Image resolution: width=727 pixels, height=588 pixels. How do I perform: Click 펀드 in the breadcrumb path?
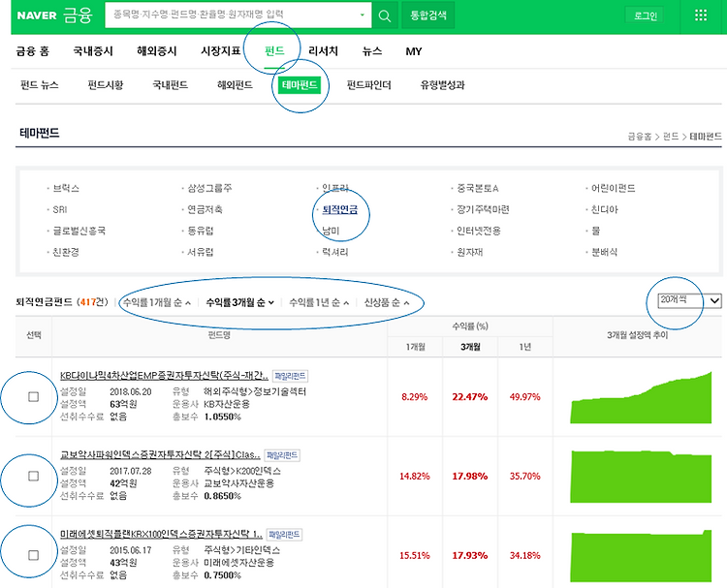point(671,137)
